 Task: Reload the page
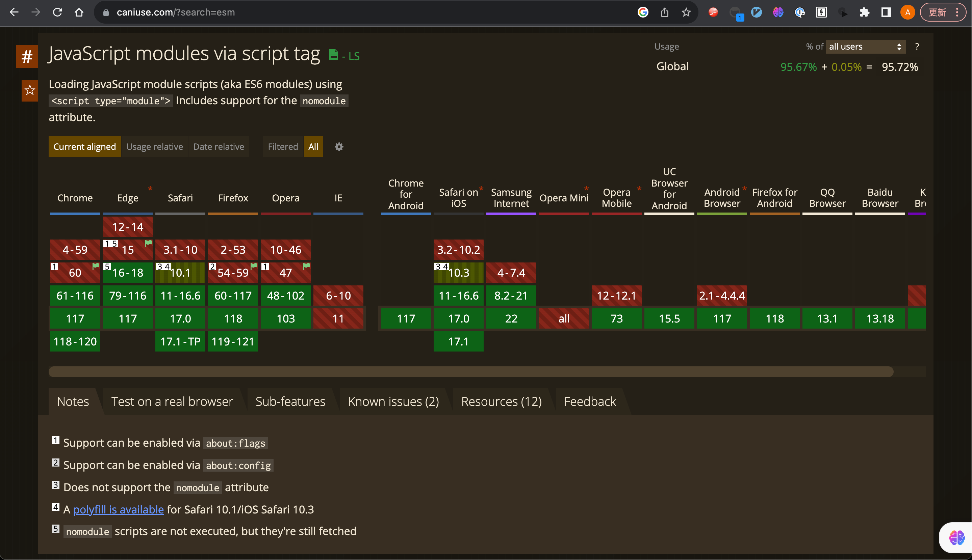click(57, 12)
